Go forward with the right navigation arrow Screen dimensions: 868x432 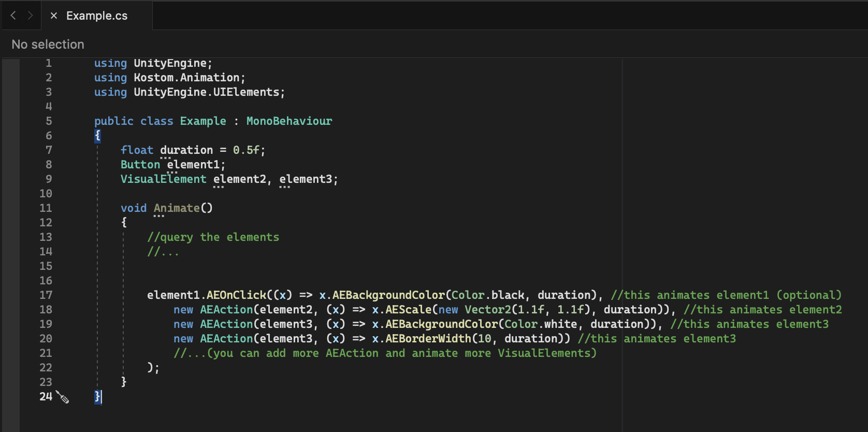(31, 16)
